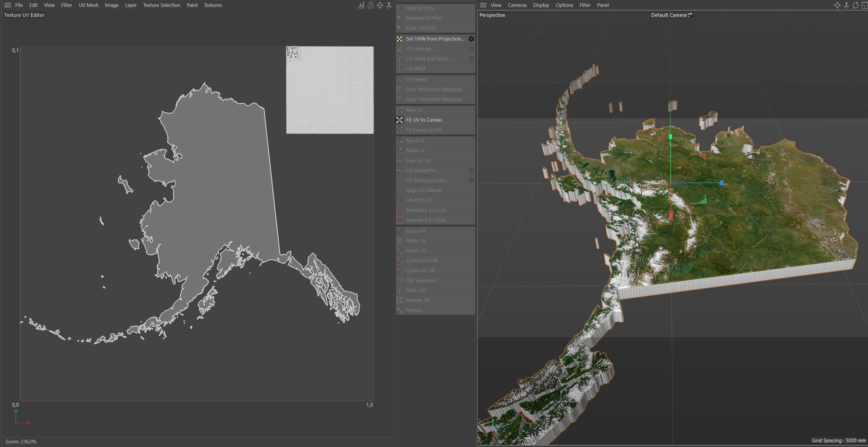Click the checkerboard Set UVW from Projection icon
868x447 pixels.
pos(400,39)
